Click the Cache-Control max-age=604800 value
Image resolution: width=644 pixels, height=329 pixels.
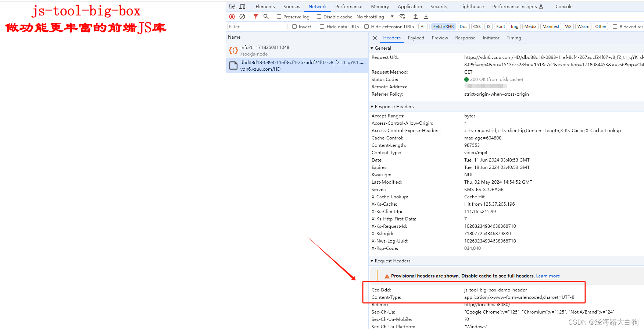tap(483, 138)
